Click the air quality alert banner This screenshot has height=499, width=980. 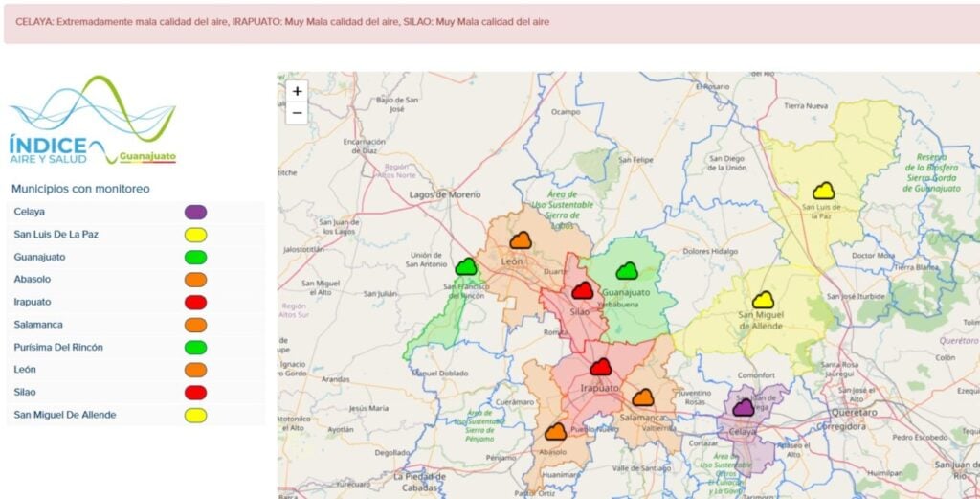(x=490, y=22)
